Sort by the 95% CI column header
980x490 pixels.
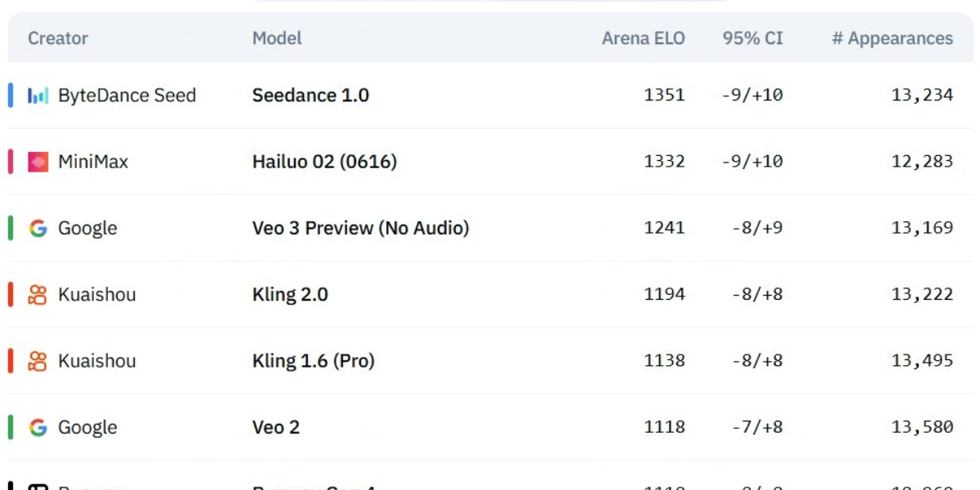point(753,38)
